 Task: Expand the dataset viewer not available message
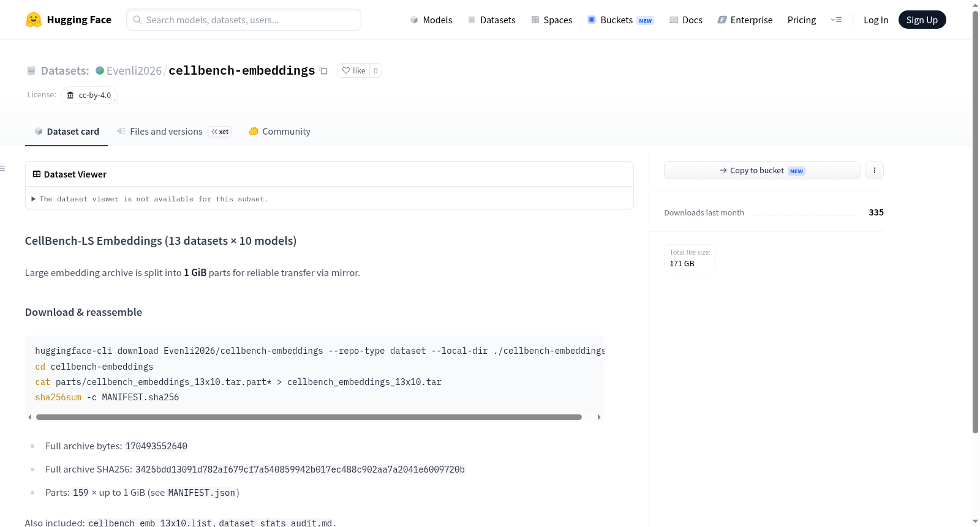point(150,199)
